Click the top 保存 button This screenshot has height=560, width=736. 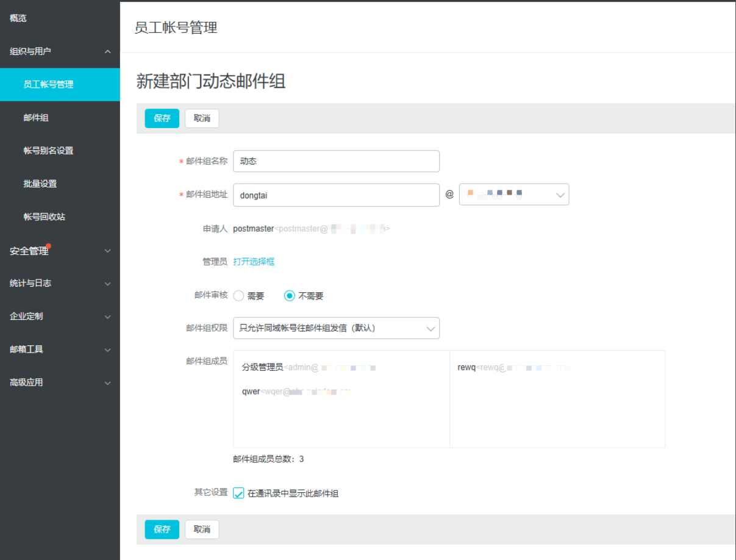pos(162,118)
